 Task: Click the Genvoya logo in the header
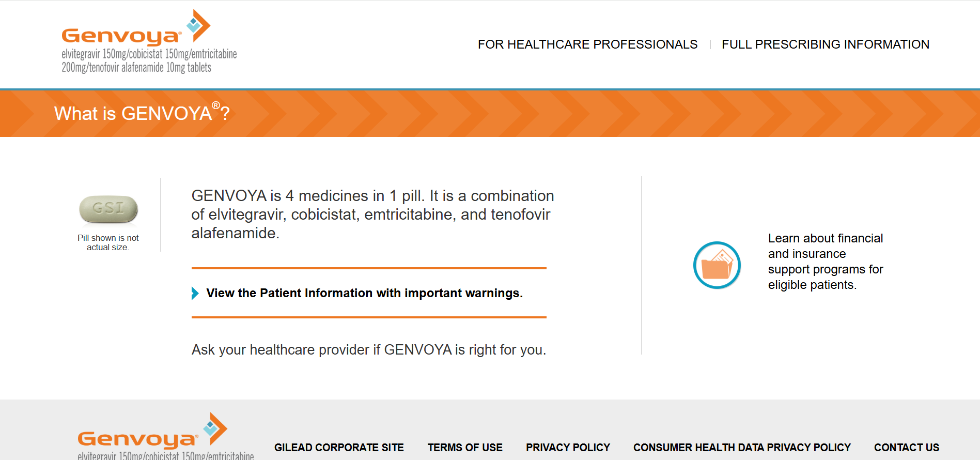149,42
